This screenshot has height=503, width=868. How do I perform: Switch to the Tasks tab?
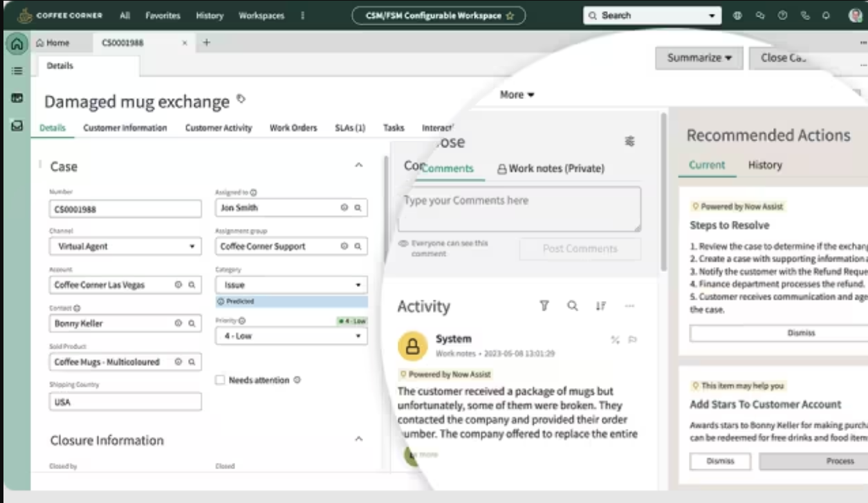394,128
